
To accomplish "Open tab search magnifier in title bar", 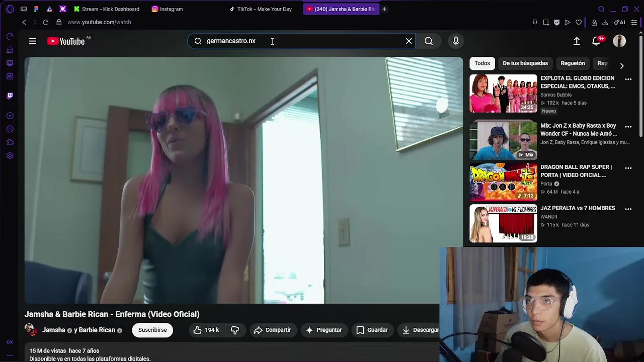I will [601, 9].
